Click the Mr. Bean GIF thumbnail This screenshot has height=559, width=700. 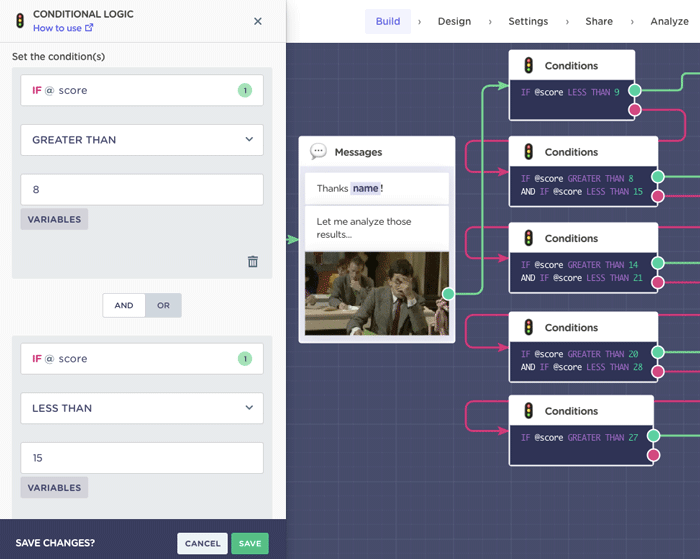(x=377, y=293)
